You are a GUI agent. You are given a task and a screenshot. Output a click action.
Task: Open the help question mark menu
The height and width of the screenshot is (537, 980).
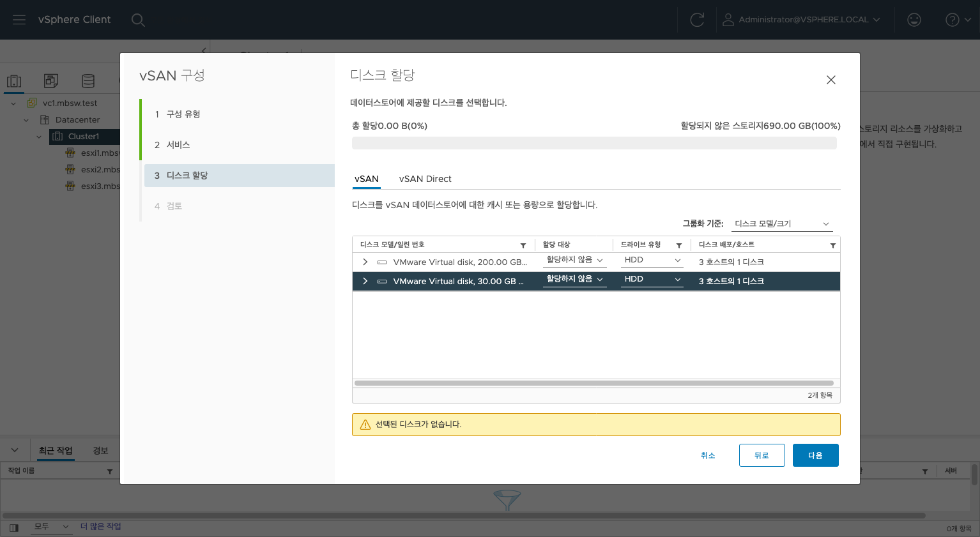pyautogui.click(x=958, y=20)
